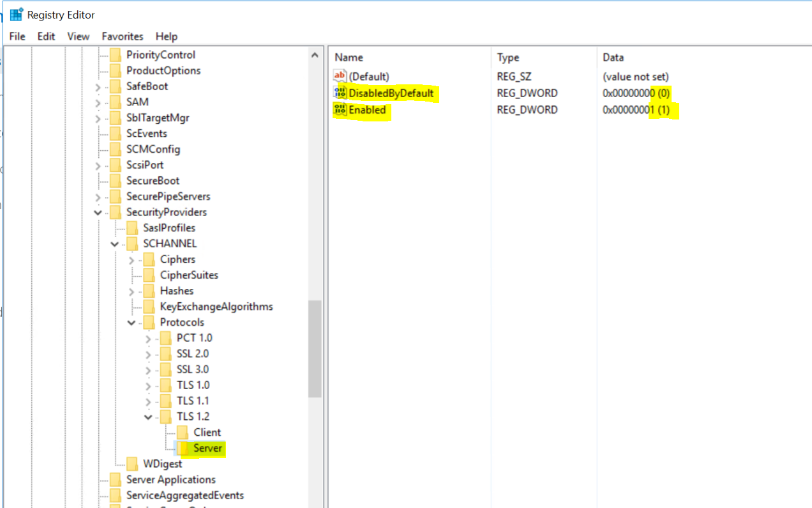Expand the SAM key
The width and height of the screenshot is (812, 508).
[x=98, y=102]
